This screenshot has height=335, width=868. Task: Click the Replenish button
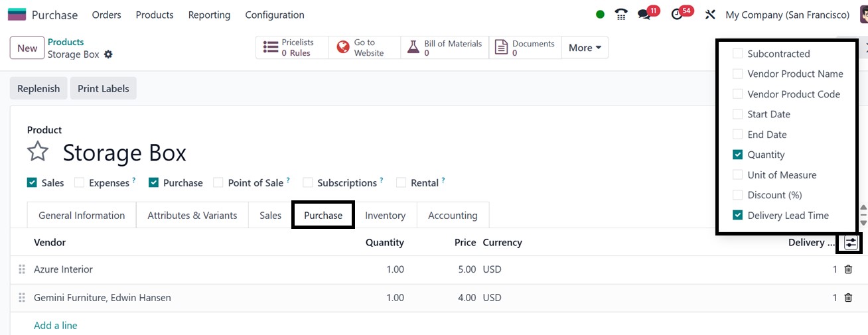(38, 89)
